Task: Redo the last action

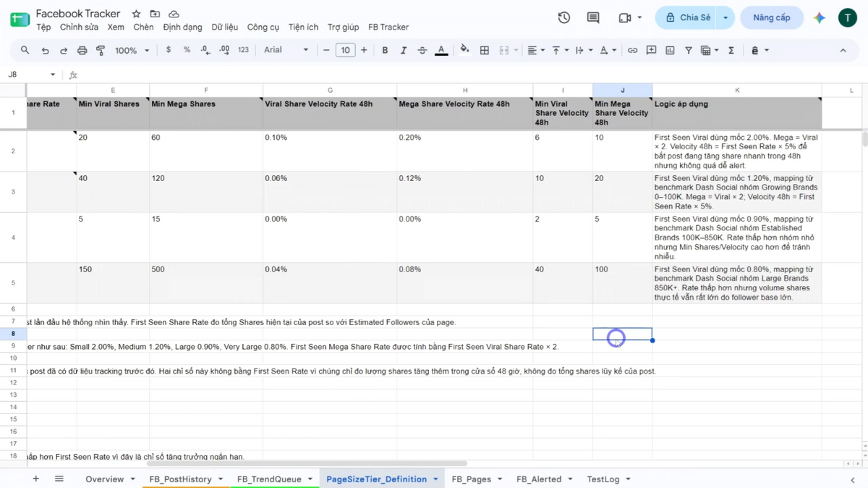Action: pyautogui.click(x=64, y=50)
